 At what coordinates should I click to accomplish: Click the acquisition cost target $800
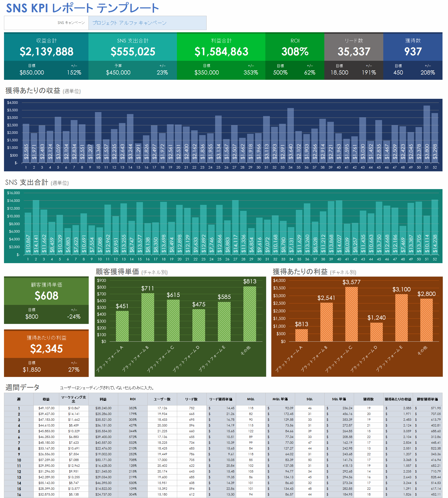pos(32,317)
